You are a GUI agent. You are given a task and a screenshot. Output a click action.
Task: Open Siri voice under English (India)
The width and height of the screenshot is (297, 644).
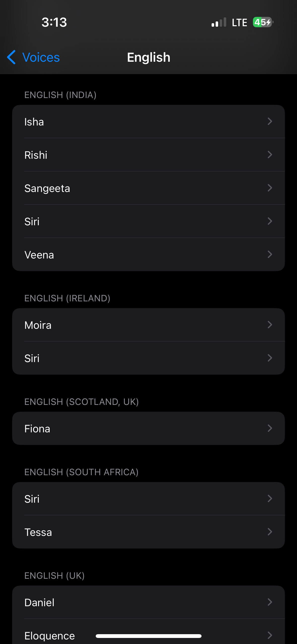click(148, 221)
